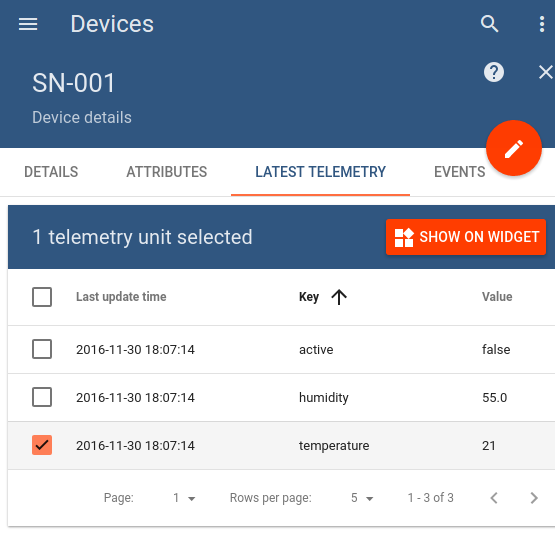
Task: Click the Show on Widget button
Action: coord(466,237)
